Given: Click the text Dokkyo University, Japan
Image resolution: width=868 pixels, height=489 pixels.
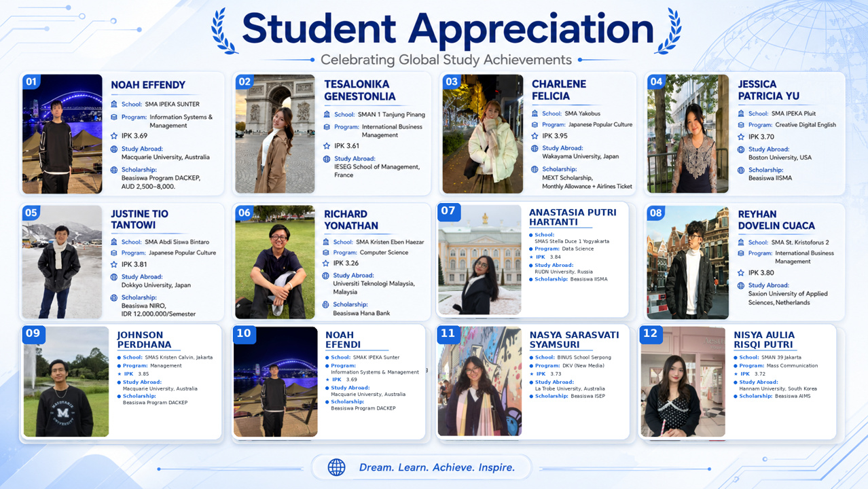Looking at the screenshot, I should (x=156, y=285).
